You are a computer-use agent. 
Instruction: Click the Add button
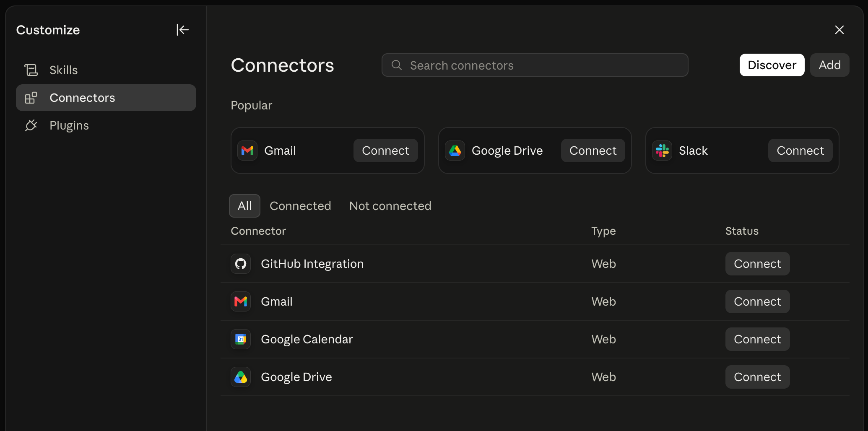tap(829, 65)
